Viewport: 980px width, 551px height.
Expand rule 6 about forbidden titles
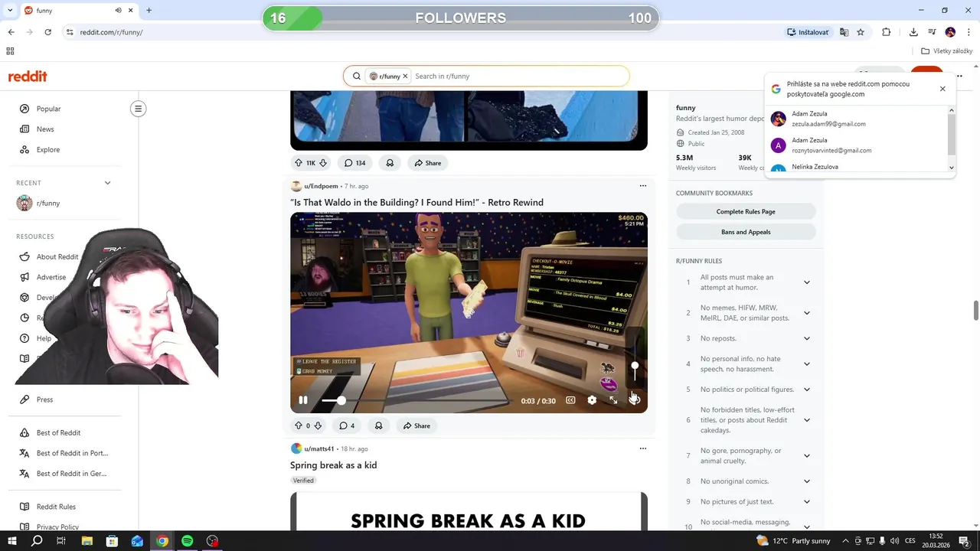pyautogui.click(x=807, y=420)
